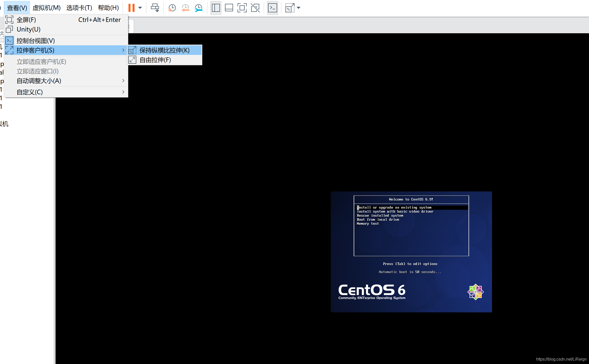Expand the 自动调整大小(A) submenu
This screenshot has width=589, height=364.
[x=66, y=81]
